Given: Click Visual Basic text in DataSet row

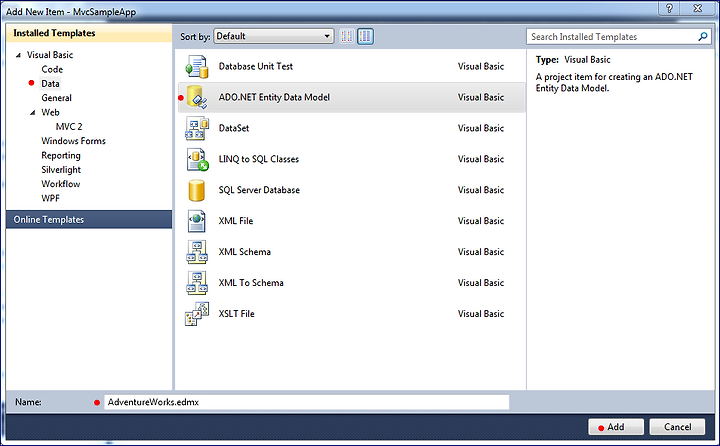Looking at the screenshot, I should click(x=481, y=128).
